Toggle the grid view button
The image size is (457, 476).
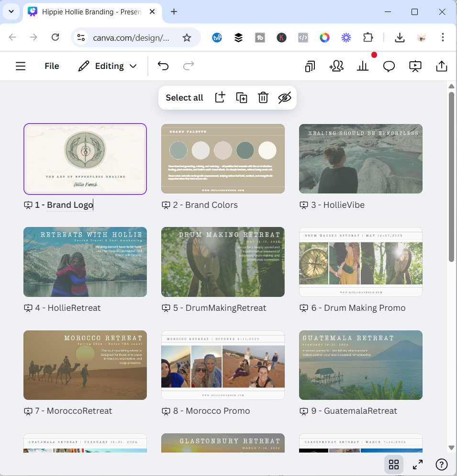pyautogui.click(x=394, y=465)
